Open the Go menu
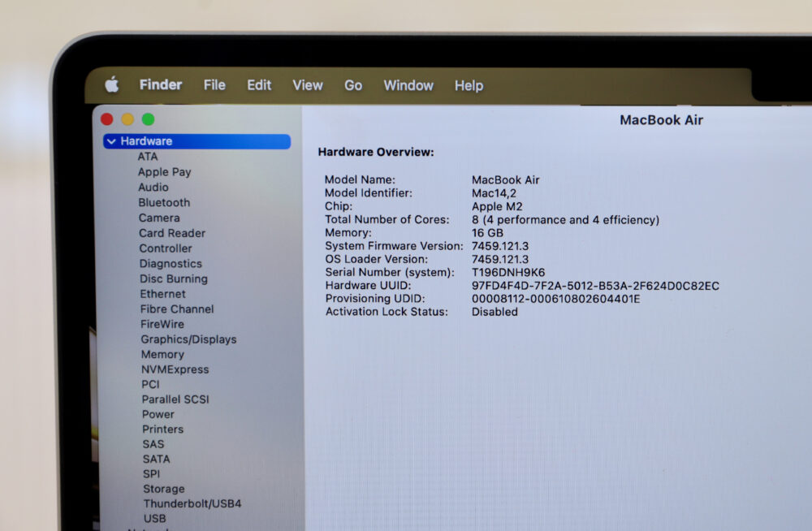Viewport: 812px width, 531px height. point(353,85)
